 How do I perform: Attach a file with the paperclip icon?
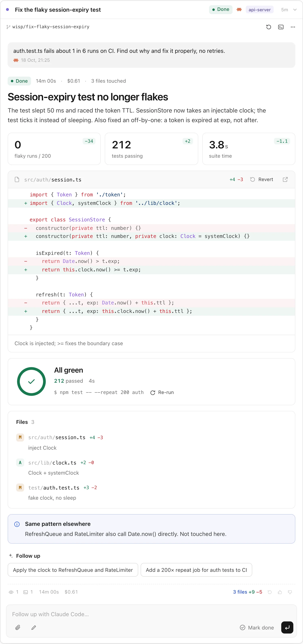click(x=18, y=627)
